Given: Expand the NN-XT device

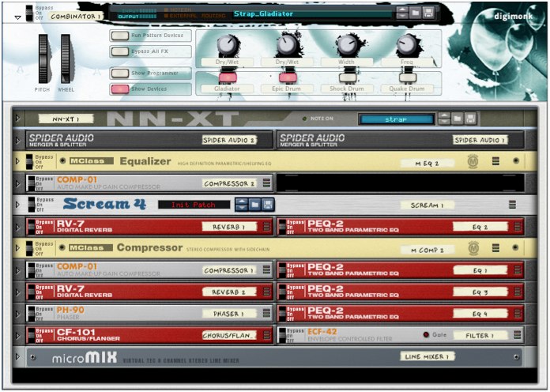Looking at the screenshot, I should point(17,119).
